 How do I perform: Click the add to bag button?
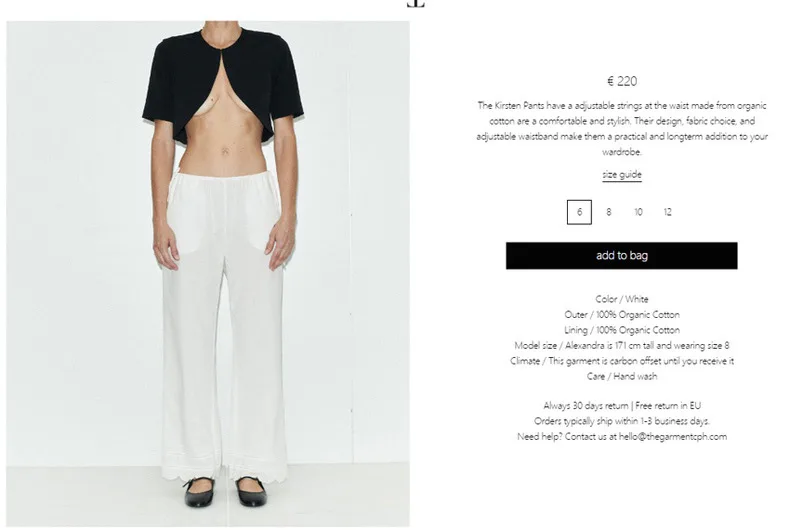pos(622,255)
